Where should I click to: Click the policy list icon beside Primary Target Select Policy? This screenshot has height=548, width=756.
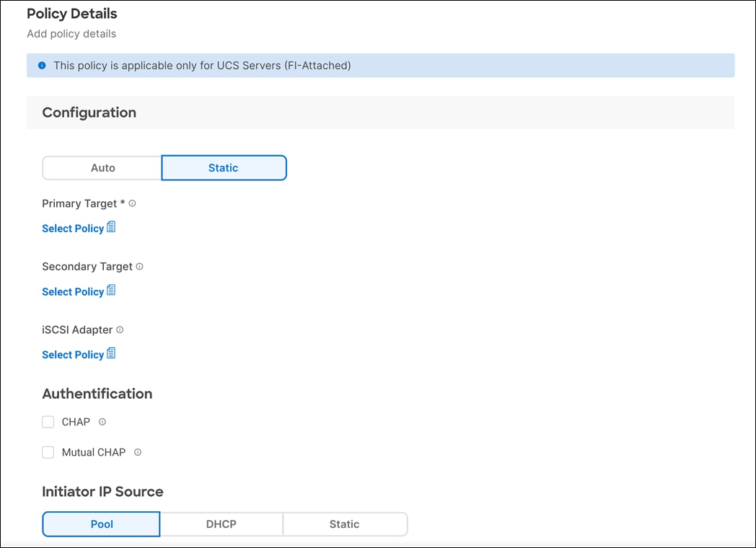click(113, 226)
